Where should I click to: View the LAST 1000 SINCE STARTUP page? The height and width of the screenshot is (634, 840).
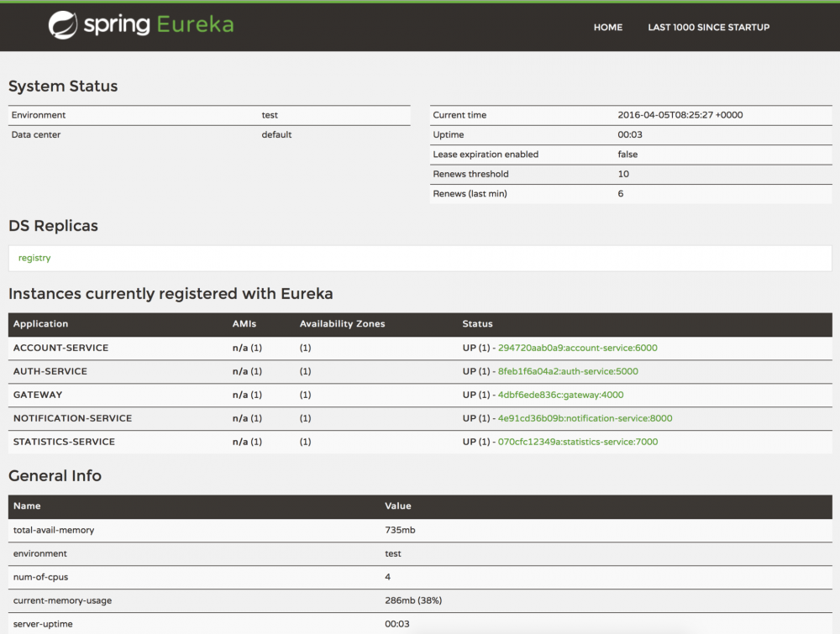(x=708, y=27)
